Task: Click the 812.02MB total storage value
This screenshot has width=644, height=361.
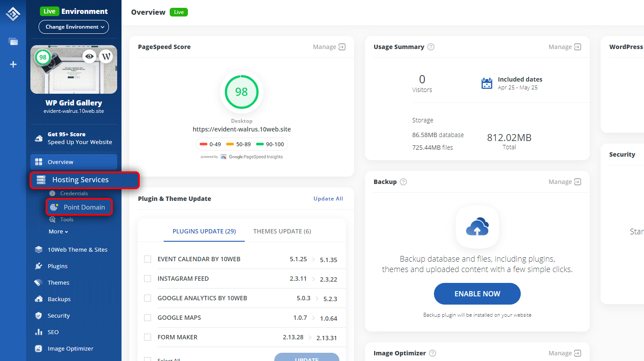Action: 509,138
